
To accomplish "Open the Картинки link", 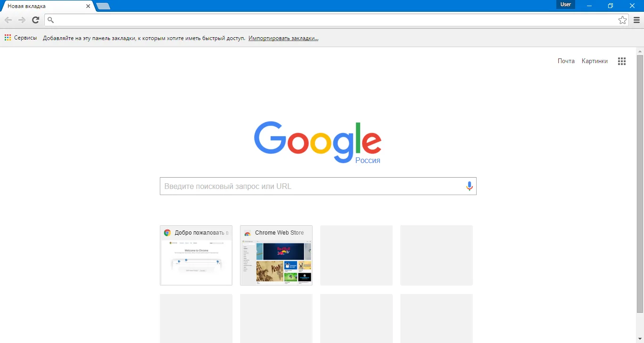I will click(x=594, y=61).
